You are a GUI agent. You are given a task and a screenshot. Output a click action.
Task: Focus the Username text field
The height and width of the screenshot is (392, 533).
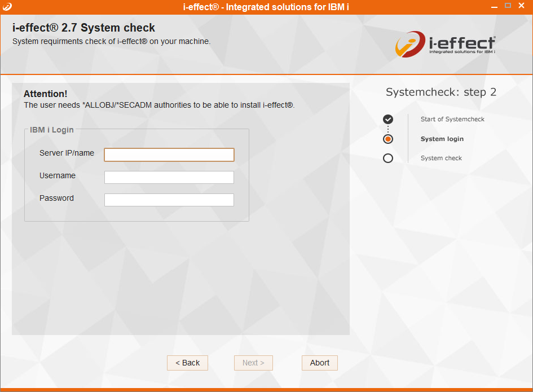[169, 177]
